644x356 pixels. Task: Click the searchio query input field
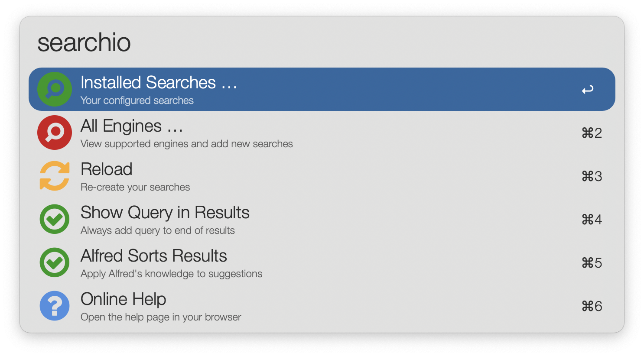303,42
